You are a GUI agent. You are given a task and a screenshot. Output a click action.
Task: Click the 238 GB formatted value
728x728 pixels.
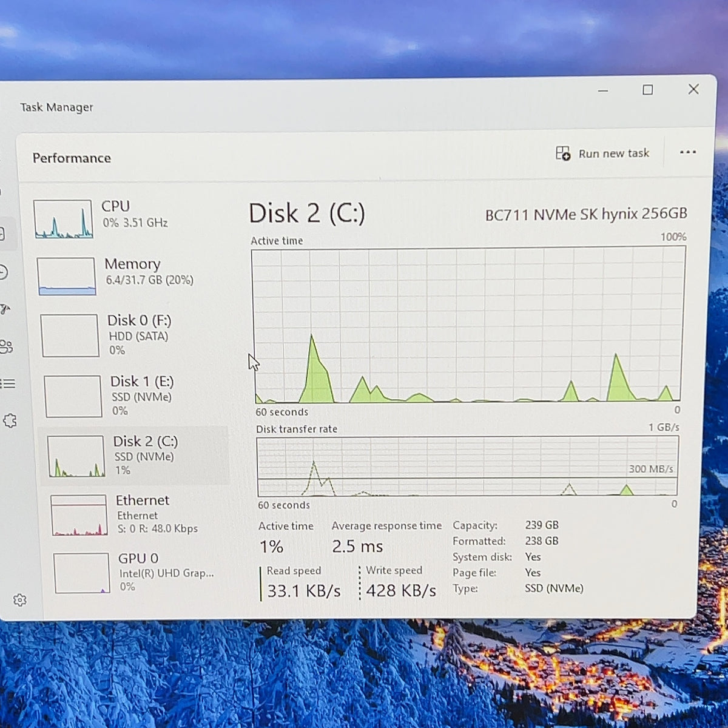(542, 541)
